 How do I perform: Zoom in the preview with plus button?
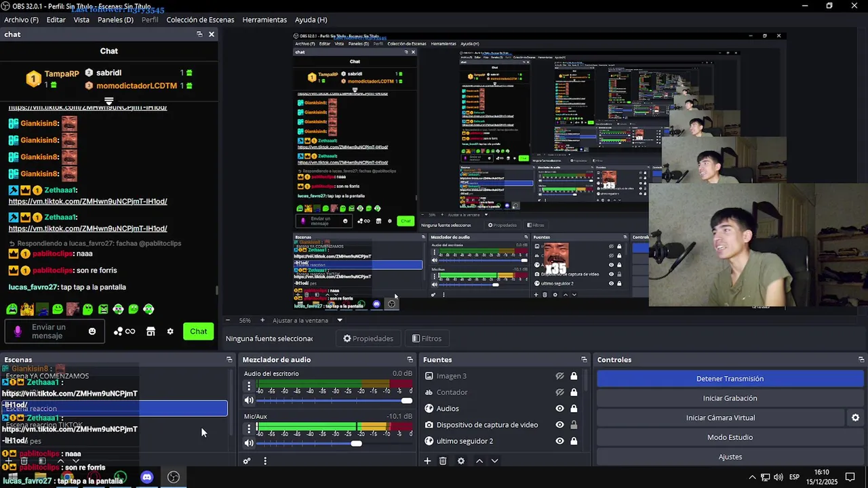pos(262,320)
